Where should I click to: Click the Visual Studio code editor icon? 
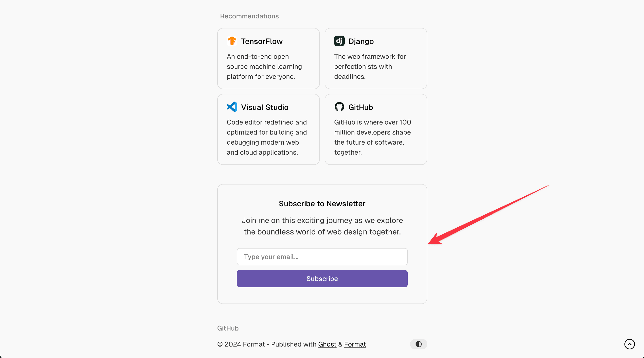232,107
